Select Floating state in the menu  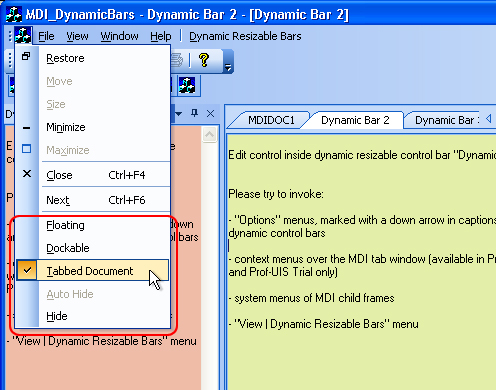(93, 225)
